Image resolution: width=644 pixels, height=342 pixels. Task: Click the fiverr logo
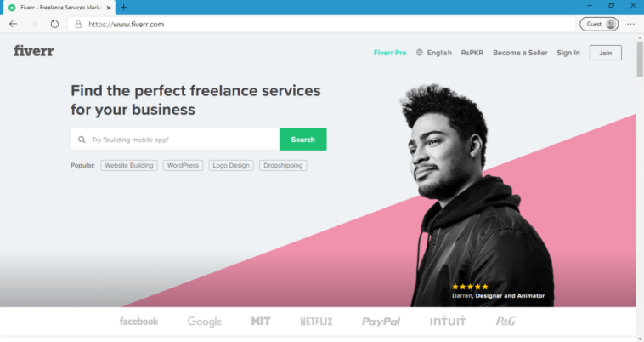(34, 51)
